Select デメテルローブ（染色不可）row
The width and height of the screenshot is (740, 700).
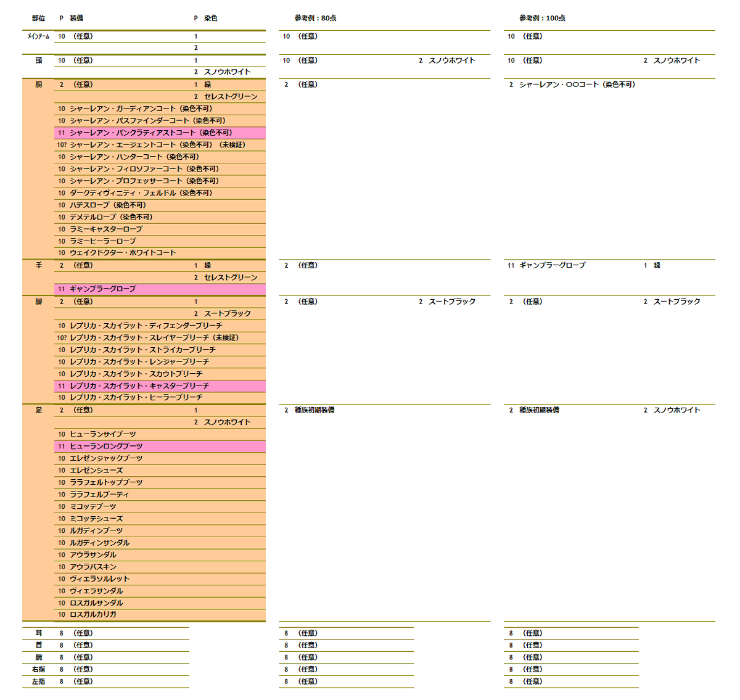click(160, 217)
